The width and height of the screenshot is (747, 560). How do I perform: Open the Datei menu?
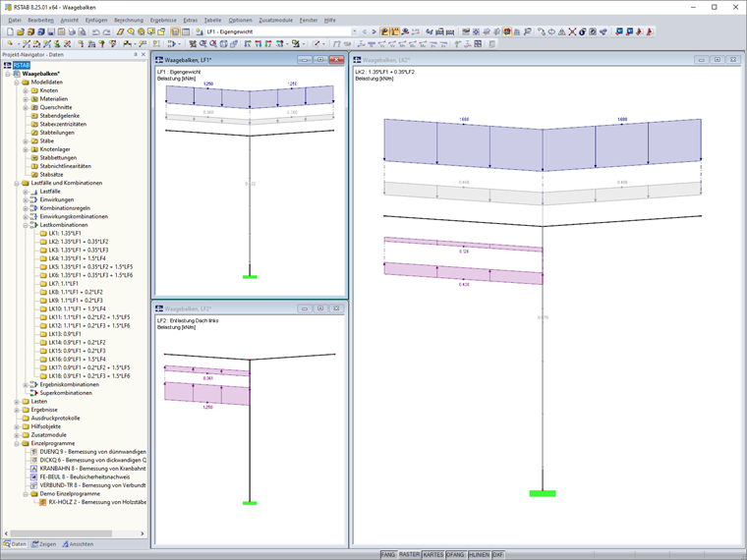[15, 20]
